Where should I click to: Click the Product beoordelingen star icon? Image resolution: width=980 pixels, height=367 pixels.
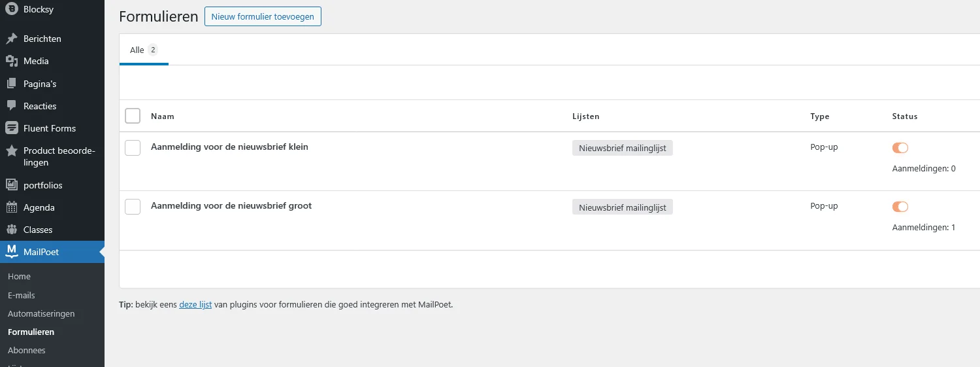pyautogui.click(x=11, y=151)
